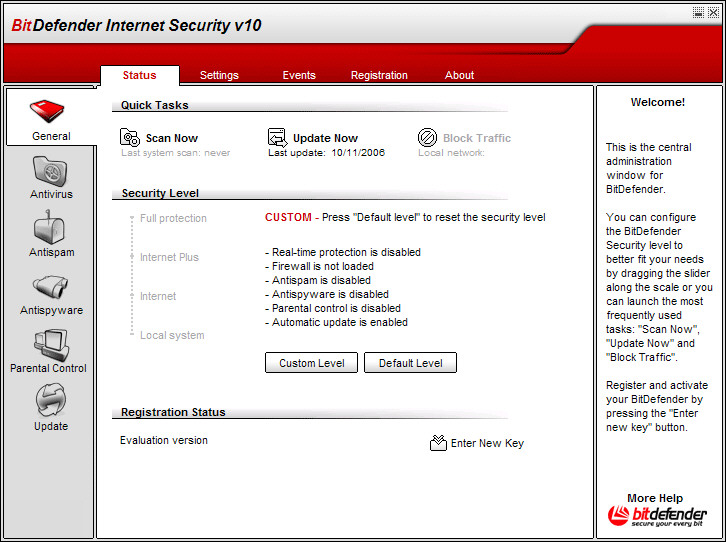
Task: Set security slider to Full protection
Action: (x=173, y=218)
